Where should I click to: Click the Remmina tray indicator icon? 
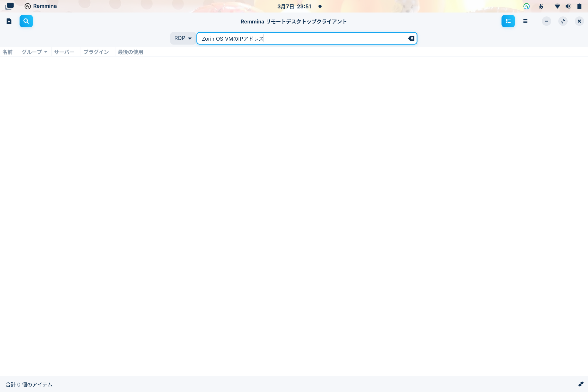tap(526, 6)
